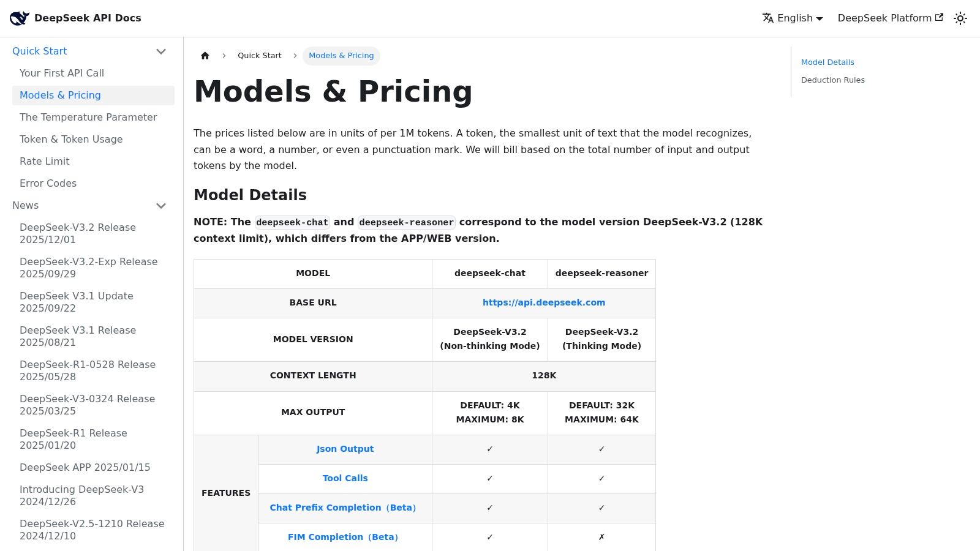
Task: Open the DeepSeek Platform external link
Action: 890,18
